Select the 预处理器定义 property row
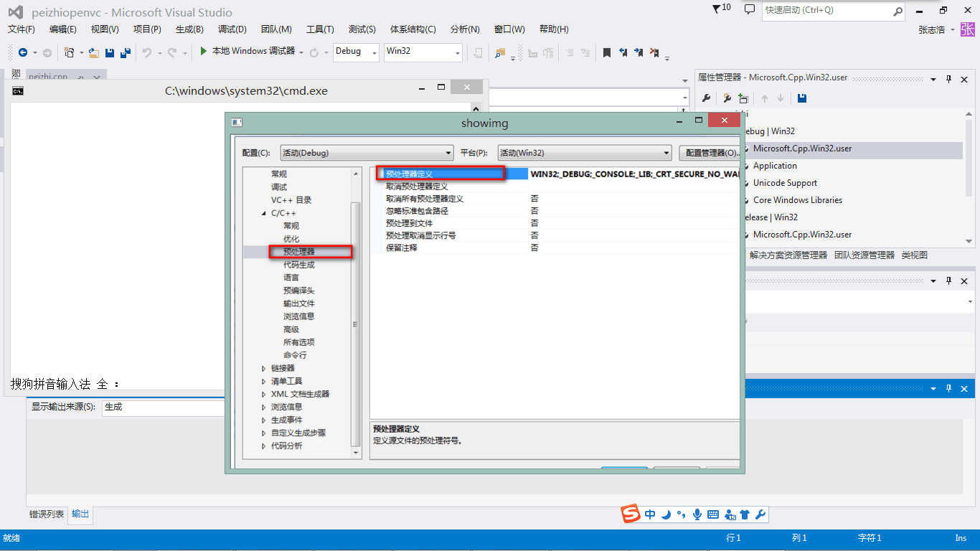Screen dimensions: 980x551 (x=560, y=174)
